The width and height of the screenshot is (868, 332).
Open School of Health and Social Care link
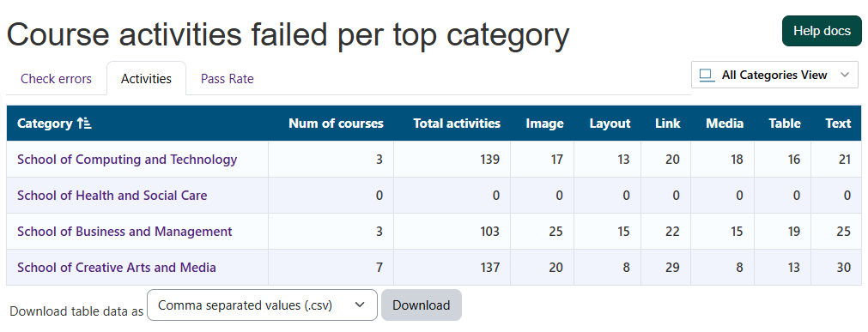(112, 196)
